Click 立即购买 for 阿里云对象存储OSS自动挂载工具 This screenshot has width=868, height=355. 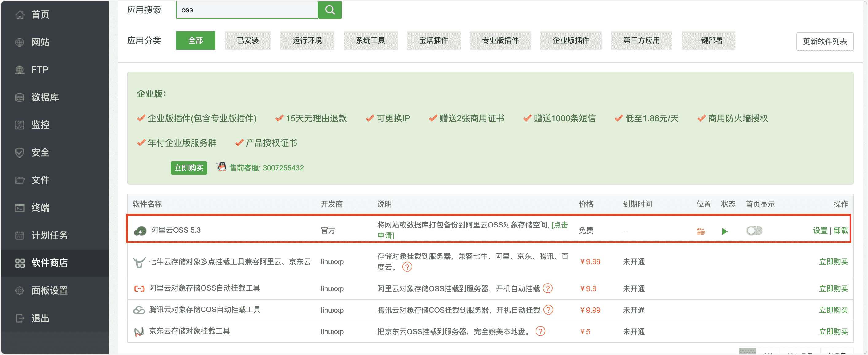[x=833, y=289]
